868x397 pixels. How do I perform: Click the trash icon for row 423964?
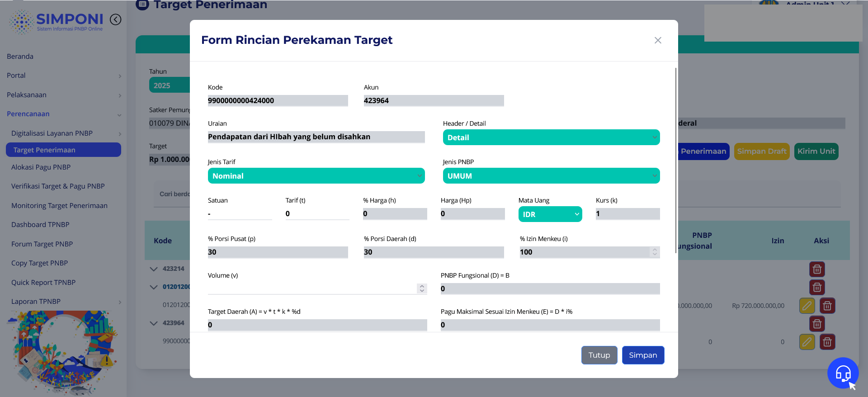click(817, 324)
